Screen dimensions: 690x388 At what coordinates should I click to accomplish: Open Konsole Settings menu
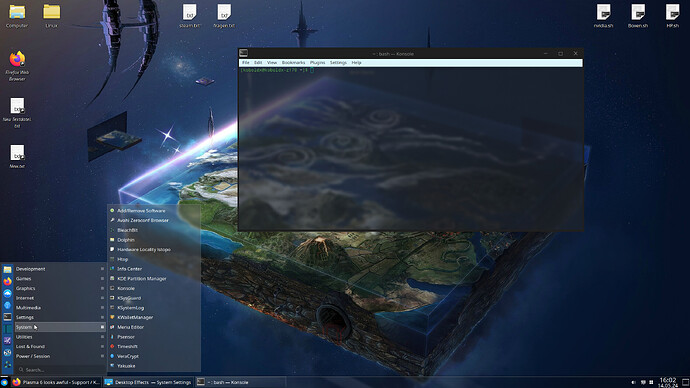338,62
